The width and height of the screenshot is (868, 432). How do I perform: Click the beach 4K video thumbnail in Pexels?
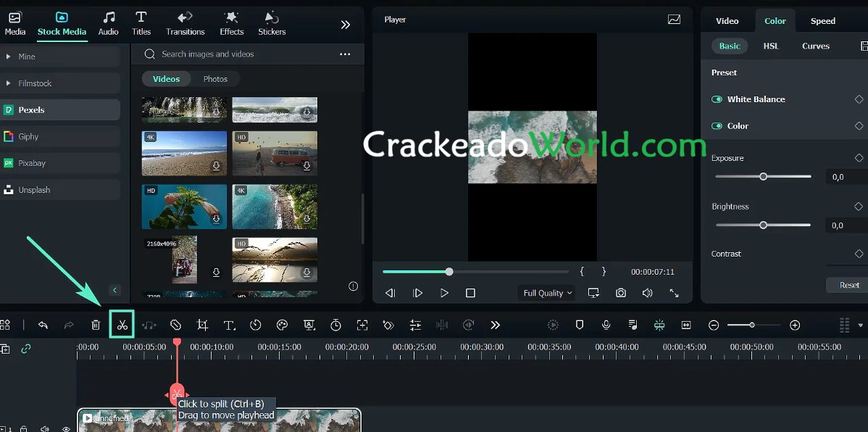pyautogui.click(x=183, y=153)
